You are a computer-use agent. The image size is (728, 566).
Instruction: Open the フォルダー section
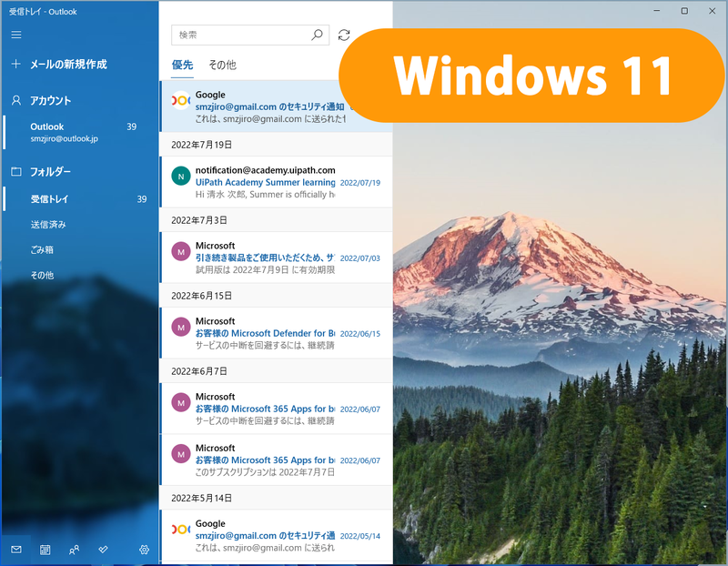click(x=50, y=171)
